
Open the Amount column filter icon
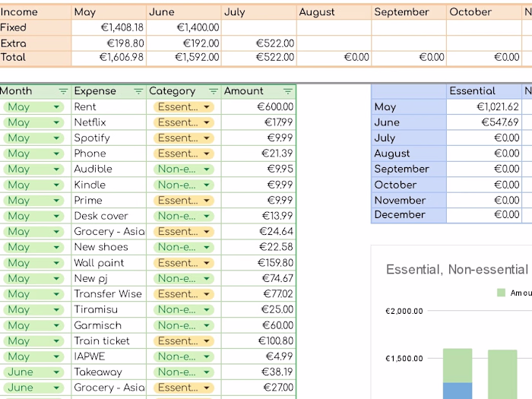click(x=287, y=91)
